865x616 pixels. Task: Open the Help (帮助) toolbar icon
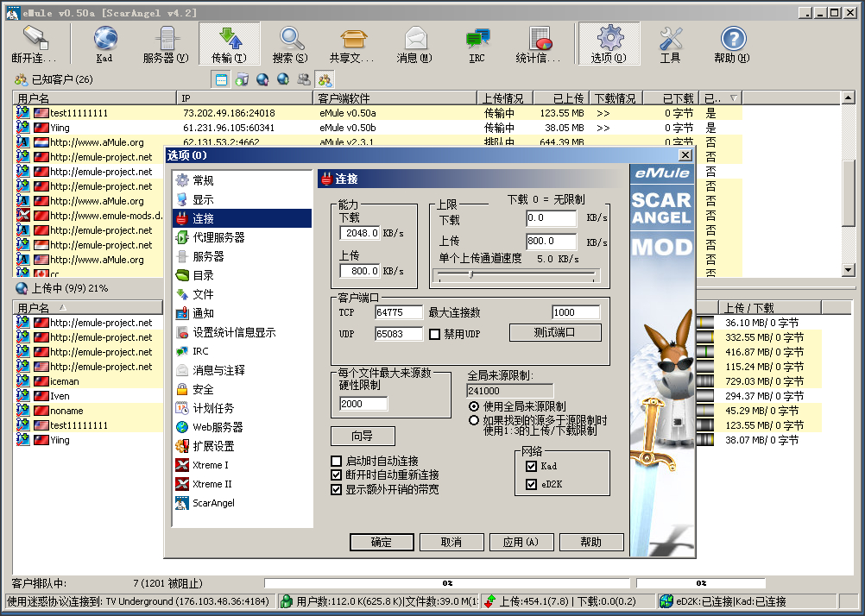click(x=732, y=44)
